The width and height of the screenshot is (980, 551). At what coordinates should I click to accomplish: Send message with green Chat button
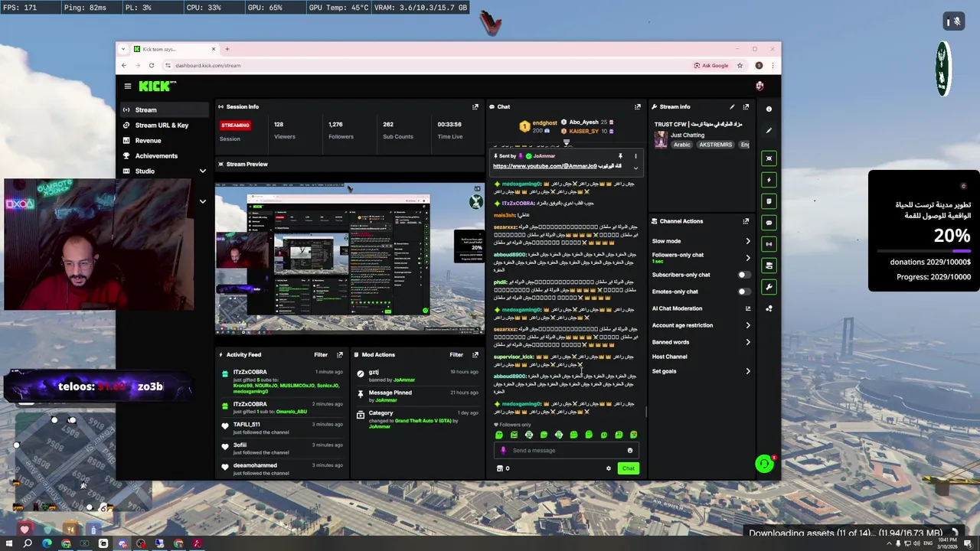click(628, 468)
